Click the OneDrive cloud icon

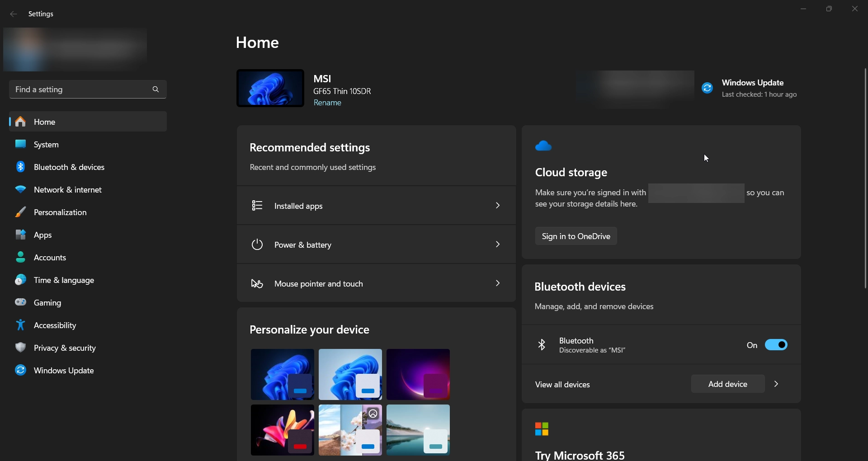point(543,146)
